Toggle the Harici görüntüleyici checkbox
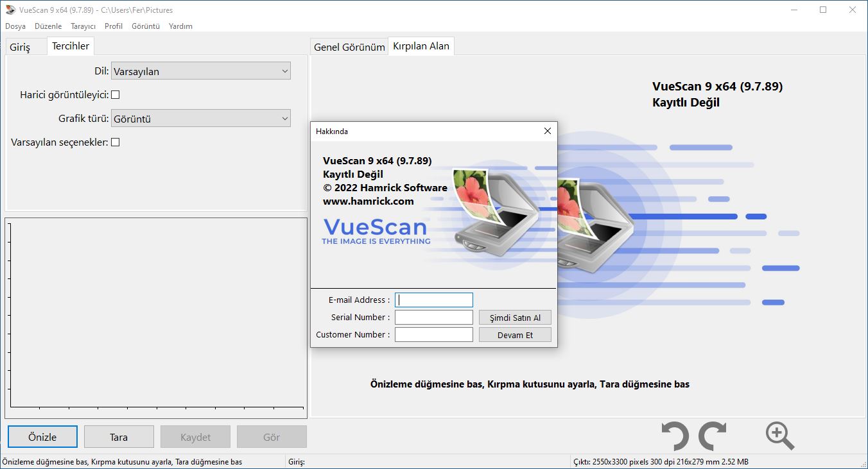The width and height of the screenshot is (868, 469). (x=116, y=95)
